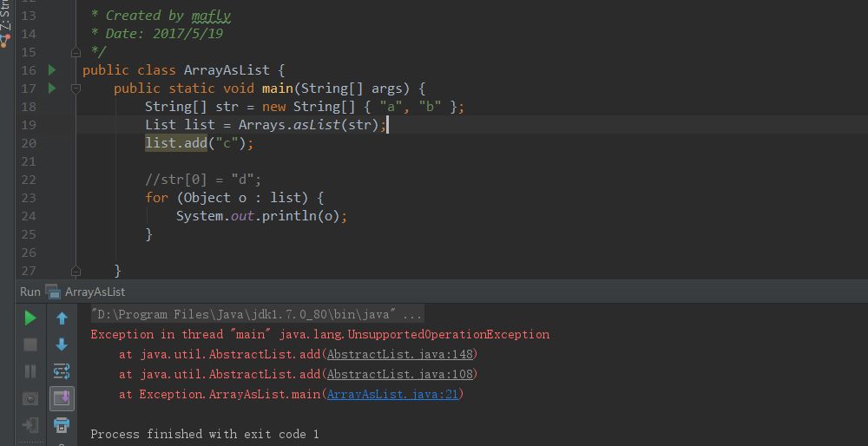Click the Print console output icon
This screenshot has width=868, height=446.
pos(62,425)
